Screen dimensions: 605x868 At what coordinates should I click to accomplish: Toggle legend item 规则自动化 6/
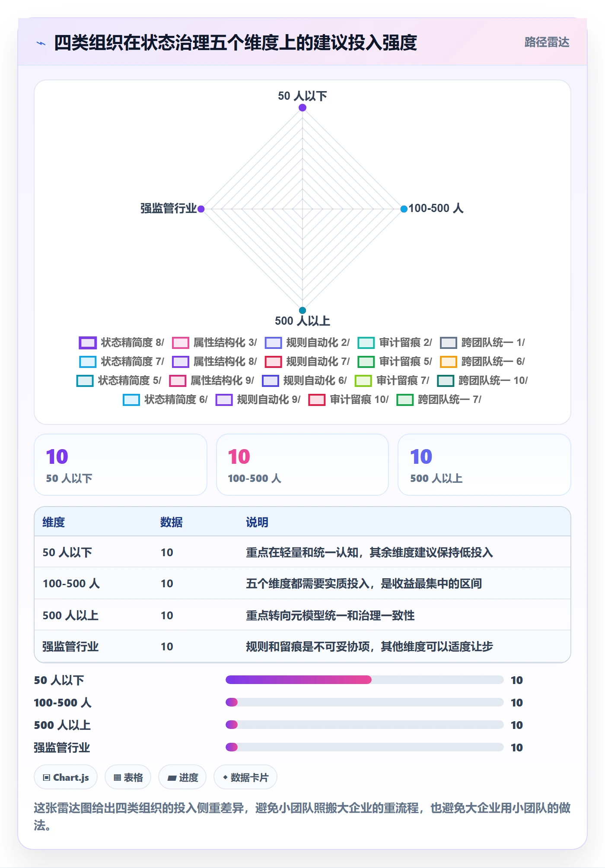coord(304,381)
